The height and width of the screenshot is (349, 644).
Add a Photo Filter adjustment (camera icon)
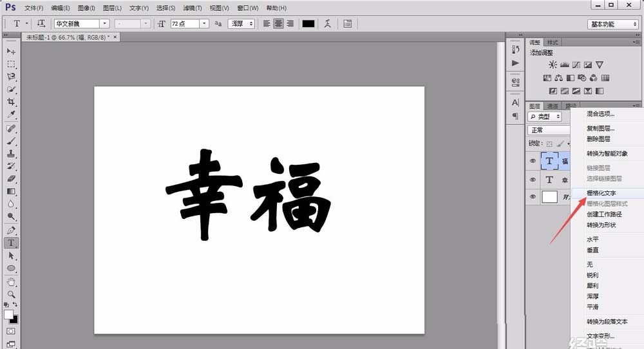point(582,78)
